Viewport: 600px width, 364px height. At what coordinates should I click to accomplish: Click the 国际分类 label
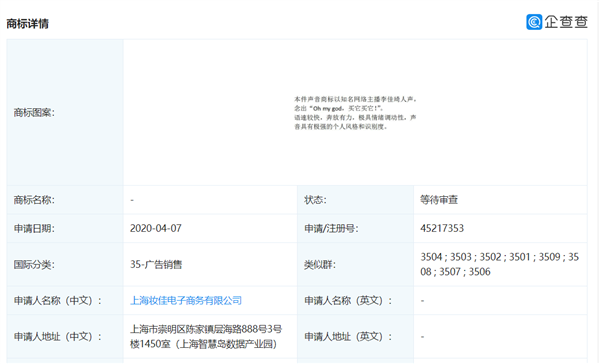(34, 264)
